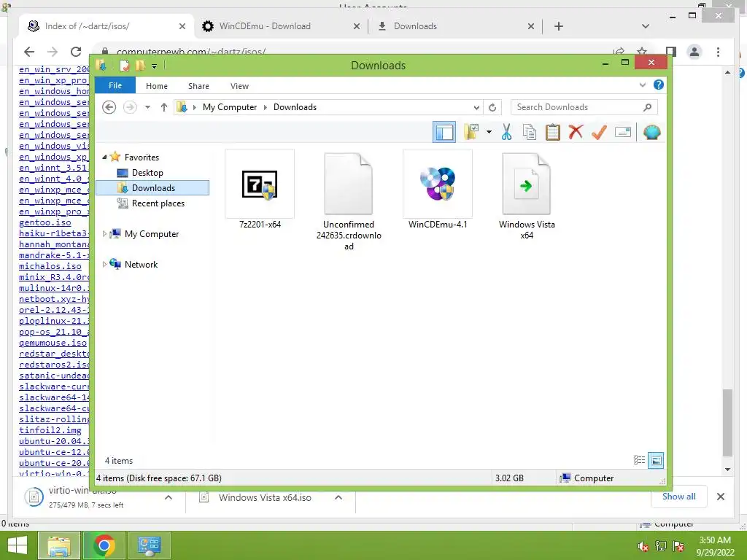This screenshot has height=560, width=747.
Task: Click the red X Delete icon
Action: click(x=576, y=132)
